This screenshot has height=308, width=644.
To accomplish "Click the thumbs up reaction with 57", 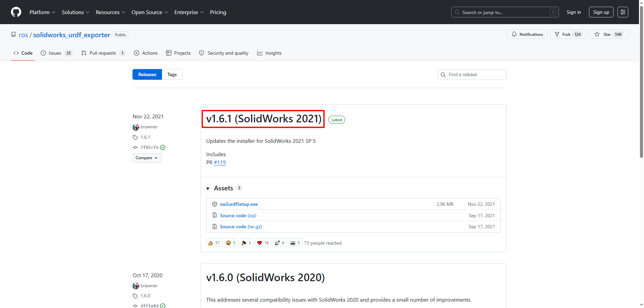I will [x=214, y=243].
